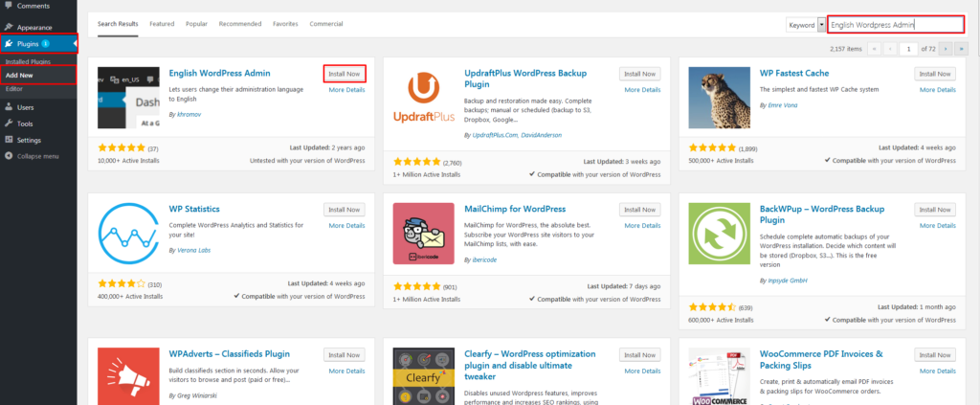Open Installed Plugins submenu item
Image resolution: width=980 pixels, height=405 pixels.
pos(28,62)
